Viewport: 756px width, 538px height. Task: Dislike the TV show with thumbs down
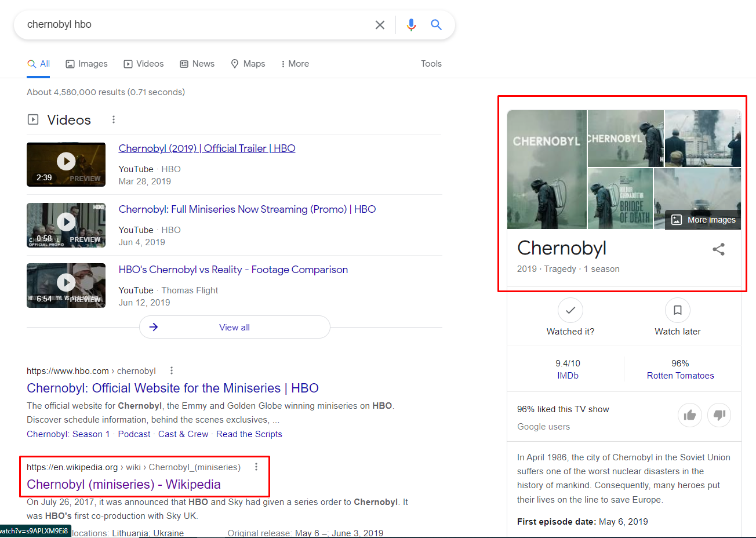[719, 415]
